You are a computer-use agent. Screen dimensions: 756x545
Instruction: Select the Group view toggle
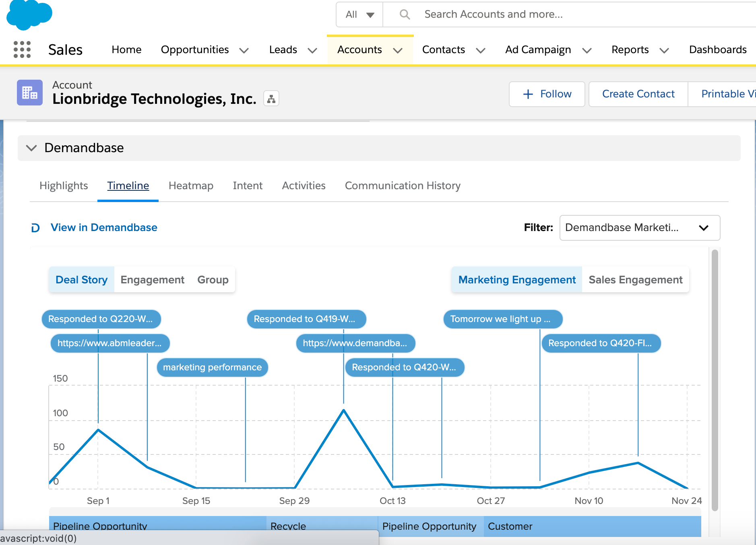[x=213, y=280]
